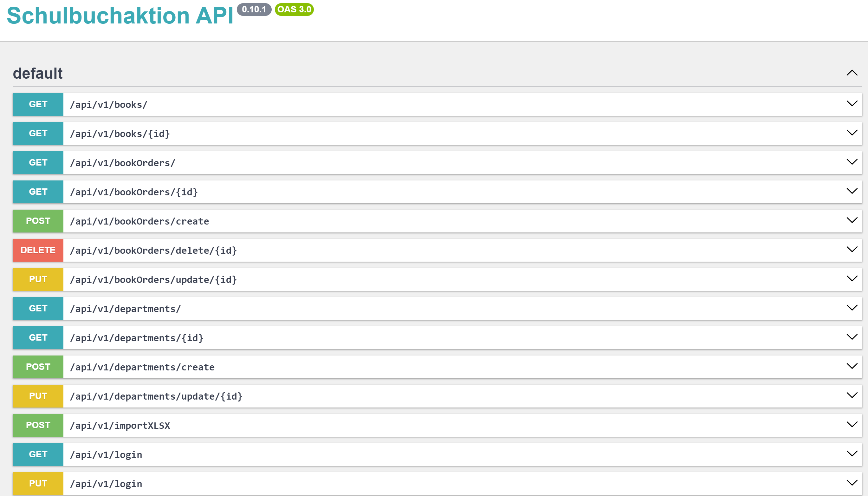Click the GET badge for /api/v1/books/
Screen dimensions: 868x496
38,104
